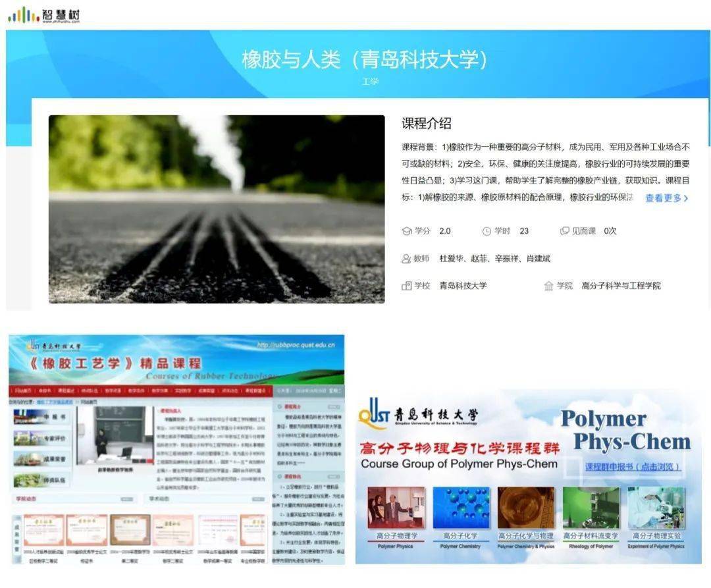
Task: Click the 学校 building icon
Action: [x=406, y=286]
